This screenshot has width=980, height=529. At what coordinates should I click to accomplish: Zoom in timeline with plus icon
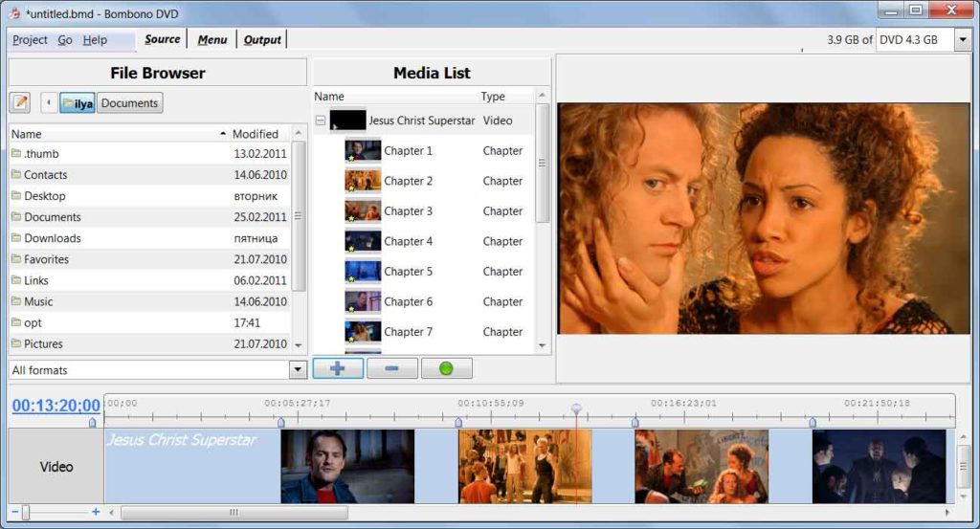click(96, 512)
